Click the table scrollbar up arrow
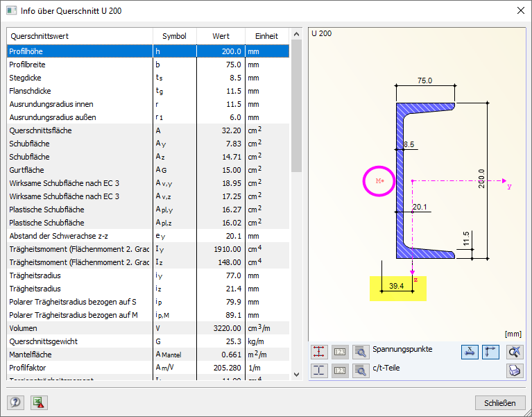This screenshot has width=532, height=417. click(296, 34)
